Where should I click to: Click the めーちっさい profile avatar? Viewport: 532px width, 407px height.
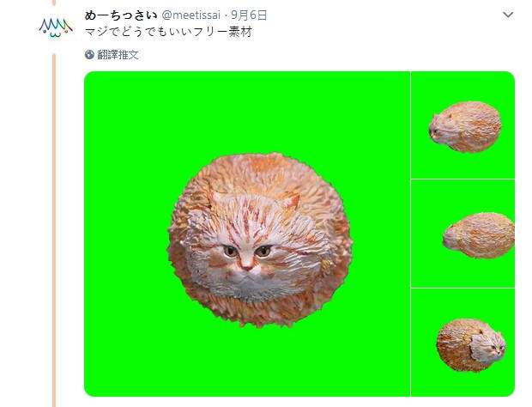55,27
